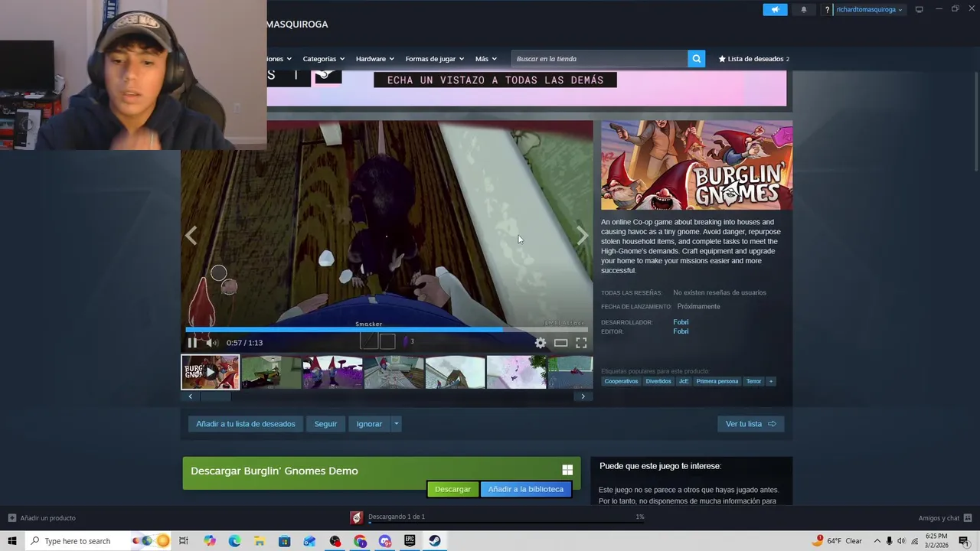The height and width of the screenshot is (551, 980).
Task: Open developer Fobri link
Action: tap(681, 322)
